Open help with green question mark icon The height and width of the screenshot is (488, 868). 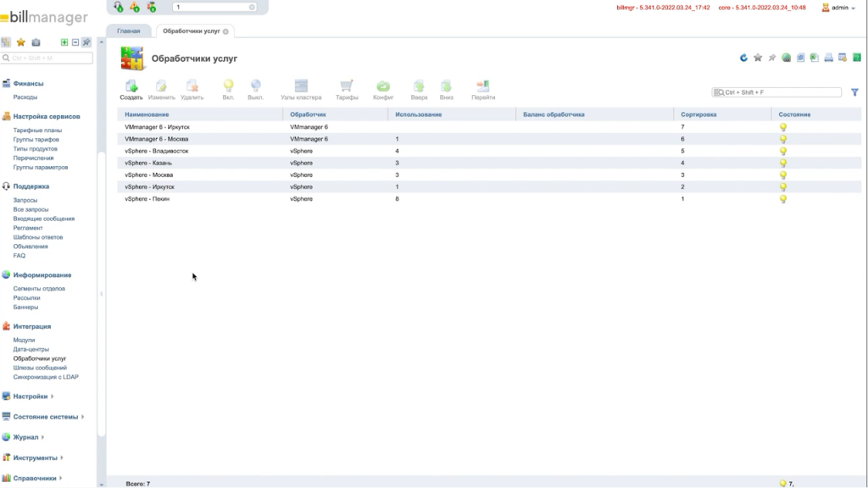pos(857,58)
